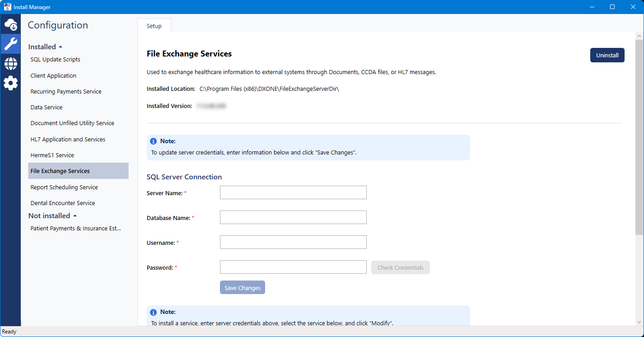Select SQL Update Scripts in sidebar
Screen dimensions: 644x337
[55, 60]
